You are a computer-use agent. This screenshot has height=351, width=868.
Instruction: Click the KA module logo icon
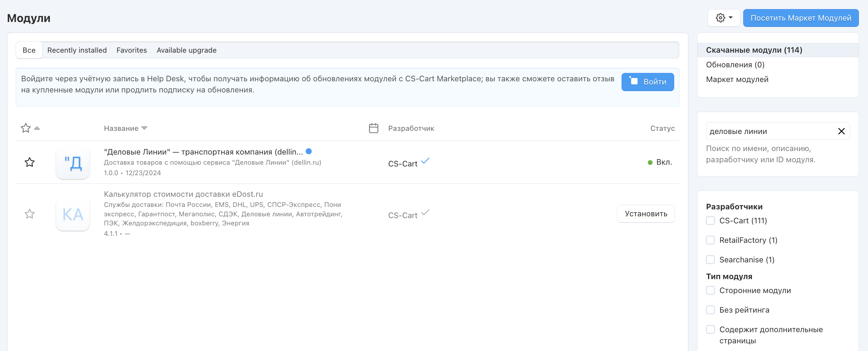73,214
